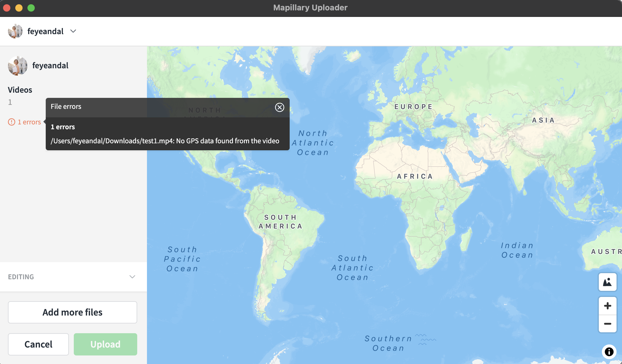Click the feyeandal username in header

click(45, 31)
